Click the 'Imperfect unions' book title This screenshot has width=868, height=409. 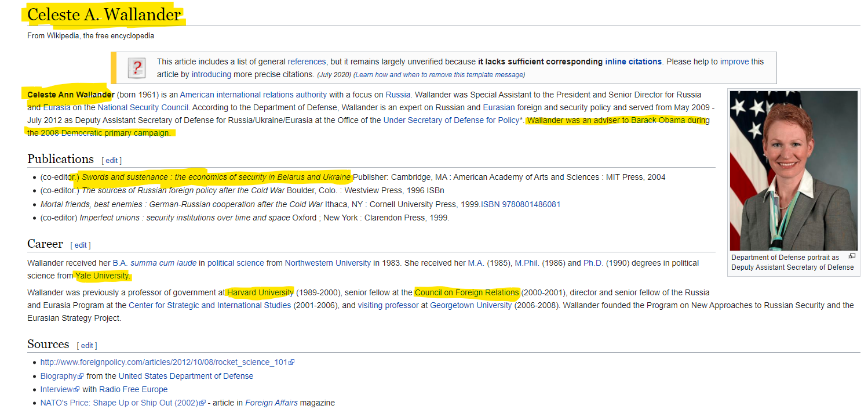(185, 218)
